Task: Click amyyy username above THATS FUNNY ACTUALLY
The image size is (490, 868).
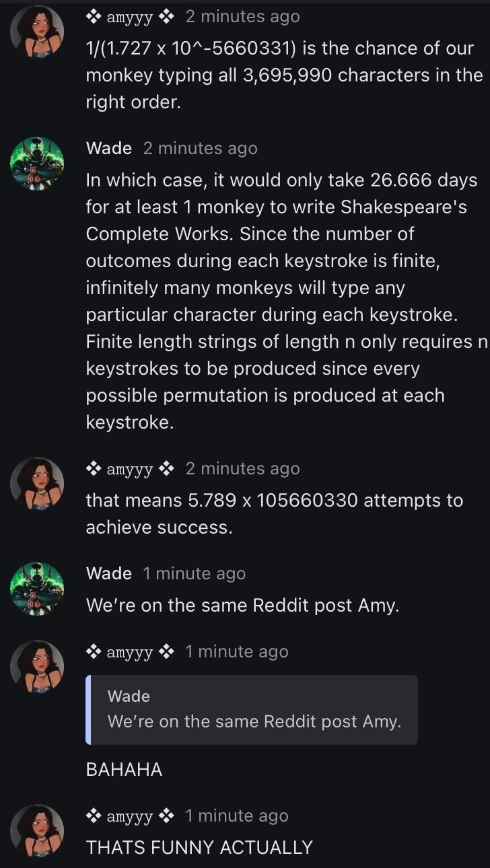Action: point(130,816)
